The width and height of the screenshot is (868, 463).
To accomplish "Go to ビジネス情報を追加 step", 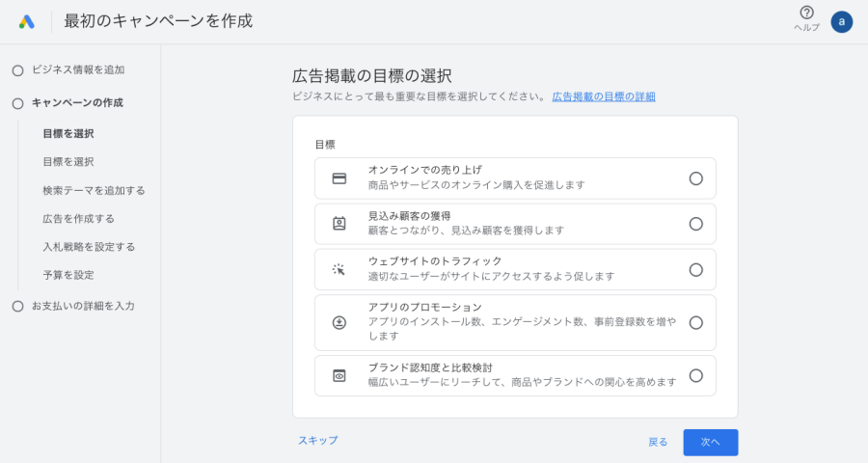I will [78, 69].
